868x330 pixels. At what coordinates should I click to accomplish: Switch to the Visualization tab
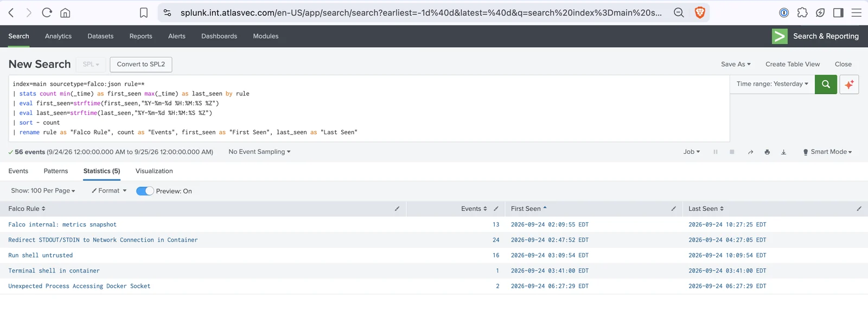154,171
